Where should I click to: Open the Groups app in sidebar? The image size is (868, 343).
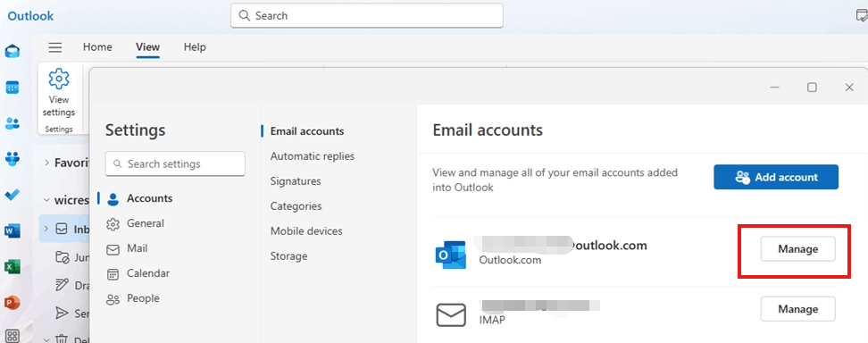[13, 159]
